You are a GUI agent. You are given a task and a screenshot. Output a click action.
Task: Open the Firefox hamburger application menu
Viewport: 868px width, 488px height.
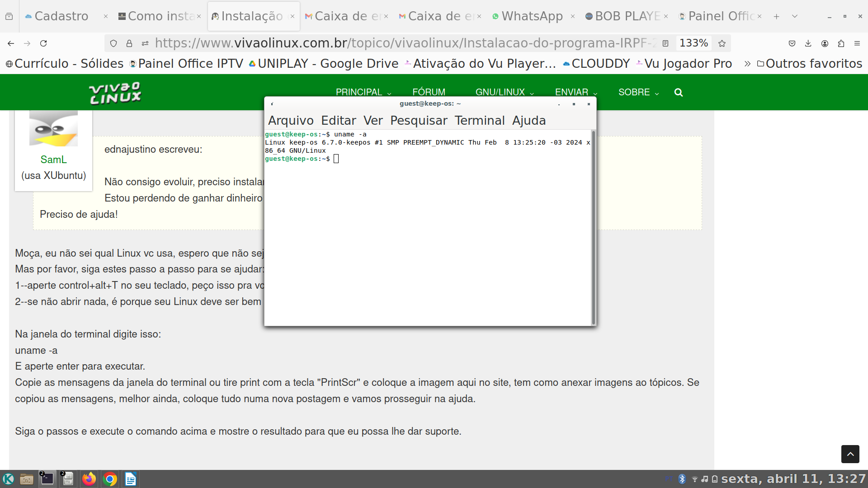click(857, 43)
